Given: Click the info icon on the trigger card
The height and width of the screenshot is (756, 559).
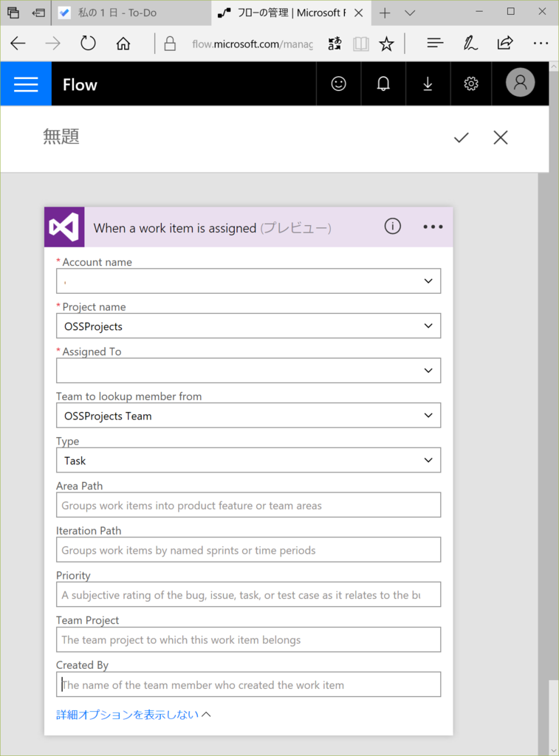Looking at the screenshot, I should [x=393, y=226].
